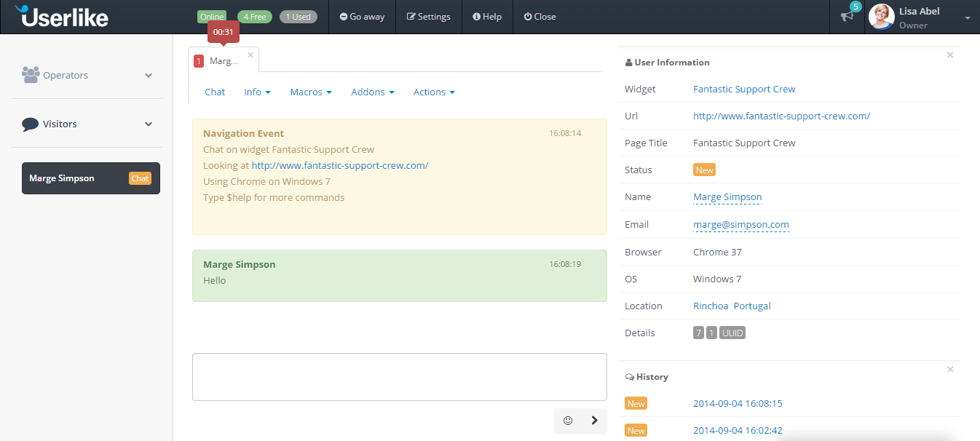Send message with the arrow icon
Image resolution: width=980 pixels, height=441 pixels.
[594, 420]
